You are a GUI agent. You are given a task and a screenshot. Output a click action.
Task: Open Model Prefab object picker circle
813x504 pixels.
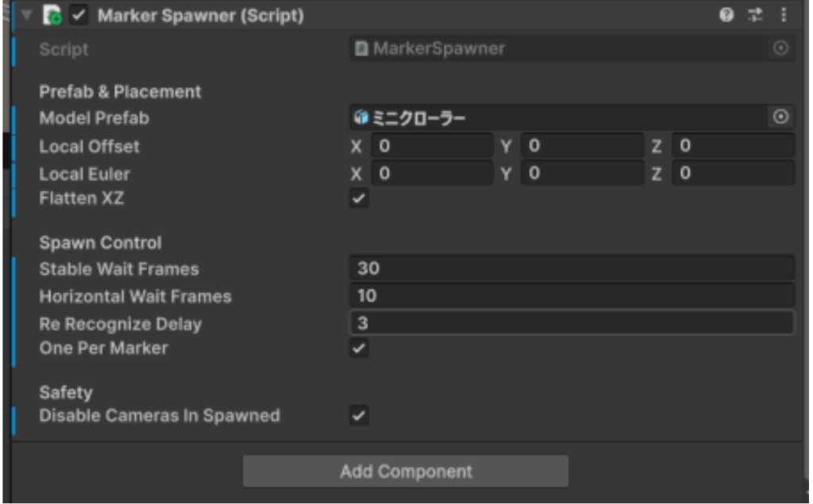780,117
